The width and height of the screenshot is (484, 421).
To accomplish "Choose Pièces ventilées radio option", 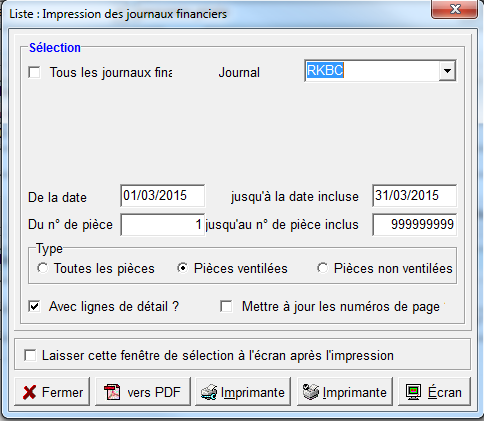I will click(x=182, y=268).
